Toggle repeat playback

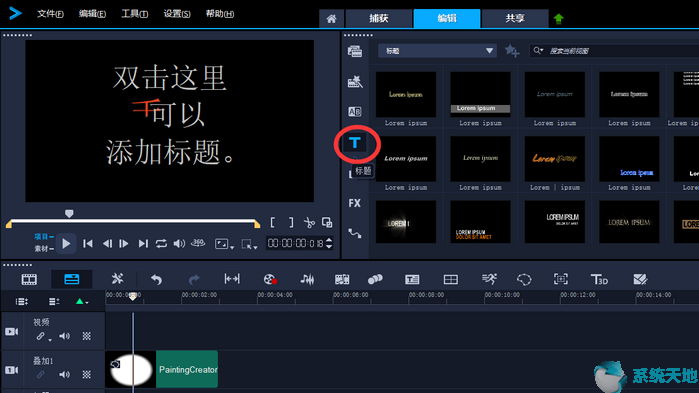pos(161,244)
